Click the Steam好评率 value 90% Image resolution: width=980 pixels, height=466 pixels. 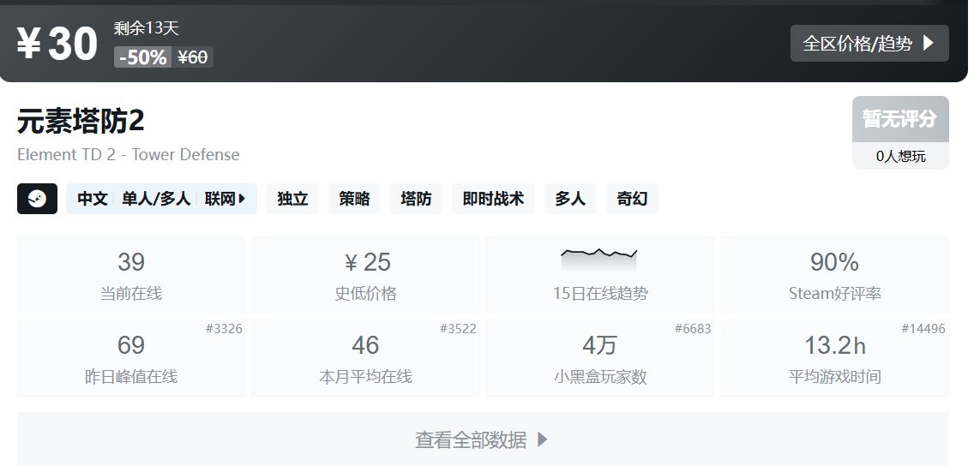pos(834,262)
